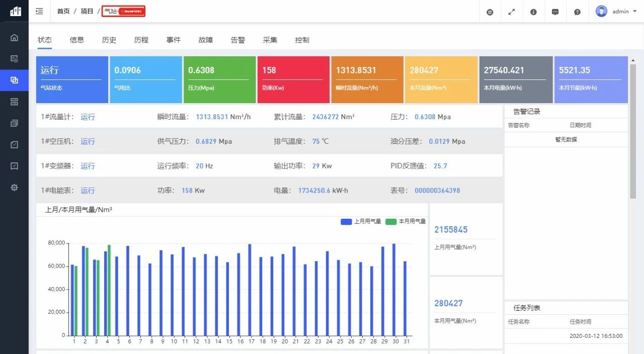This screenshot has height=354, width=644.
Task: Switch to the 告警 tab
Action: pyautogui.click(x=238, y=40)
